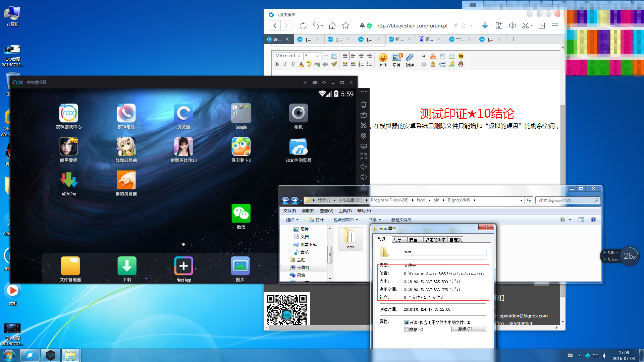Click the volume up icon in the Nox sidebar
The image size is (644, 362).
(x=364, y=167)
